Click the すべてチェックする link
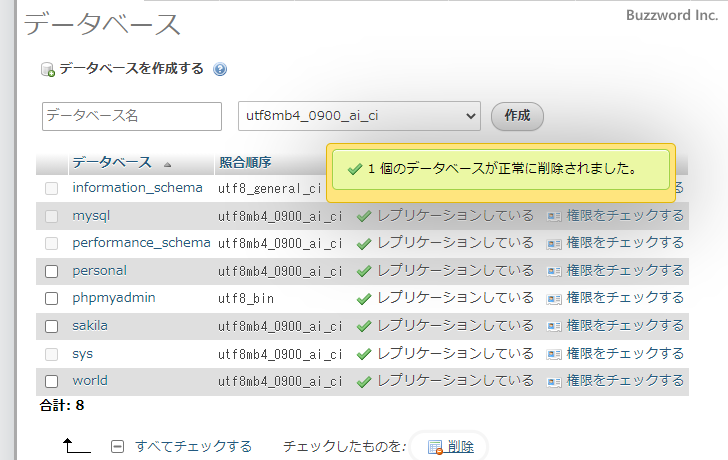This screenshot has width=728, height=460. [194, 447]
